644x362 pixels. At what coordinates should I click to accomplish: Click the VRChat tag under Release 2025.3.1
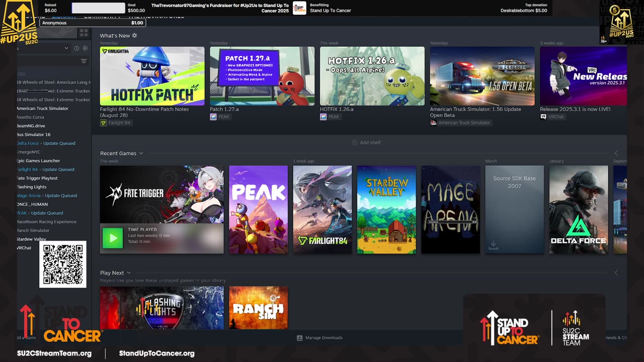[552, 117]
